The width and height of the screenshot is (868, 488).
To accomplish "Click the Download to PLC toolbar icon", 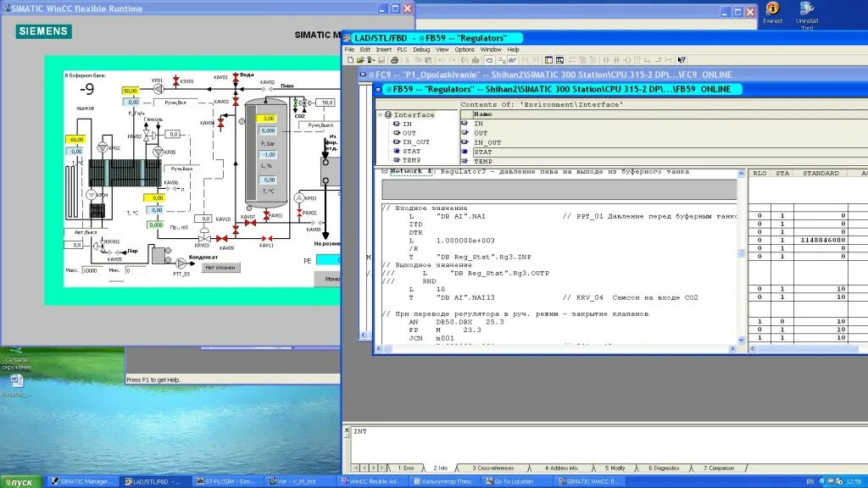I will (x=476, y=60).
